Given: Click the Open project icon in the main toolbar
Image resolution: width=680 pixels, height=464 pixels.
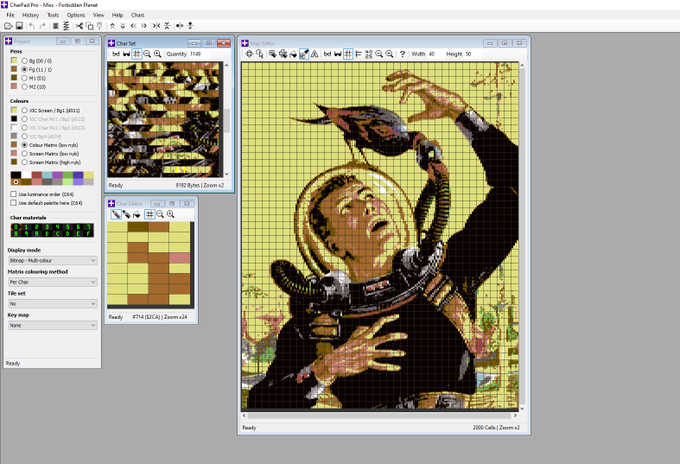Looking at the screenshot, I should 8,26.
